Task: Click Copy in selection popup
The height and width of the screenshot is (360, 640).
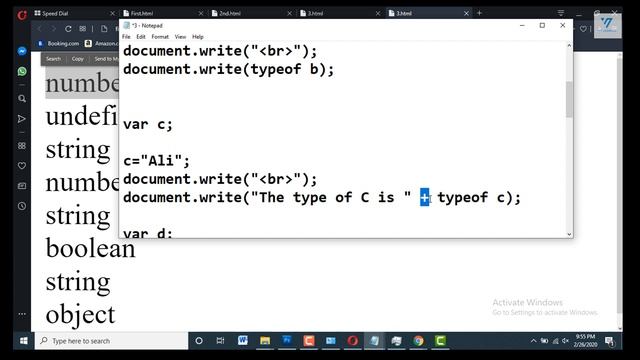Action: (78, 59)
